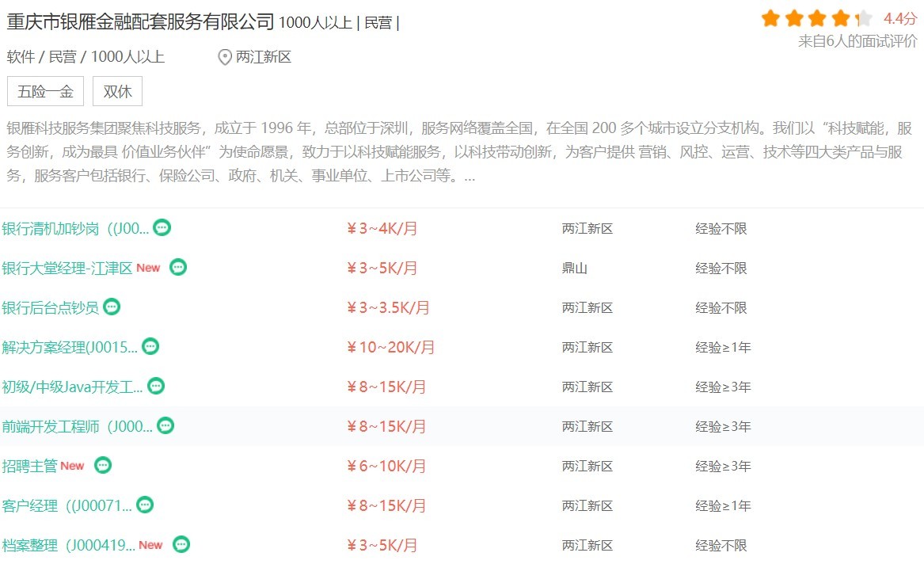
Task: Click the New badge on 档案整理
Action: tap(150, 545)
